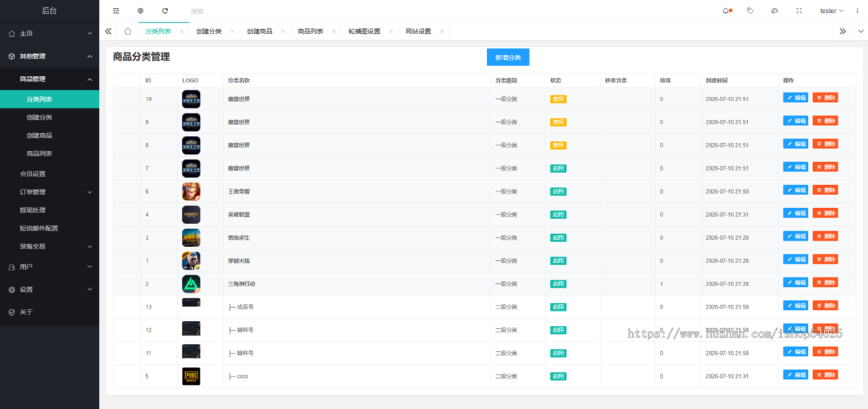Toggle the 禁用 status badge for ID 8
This screenshot has height=409, width=868.
[558, 145]
